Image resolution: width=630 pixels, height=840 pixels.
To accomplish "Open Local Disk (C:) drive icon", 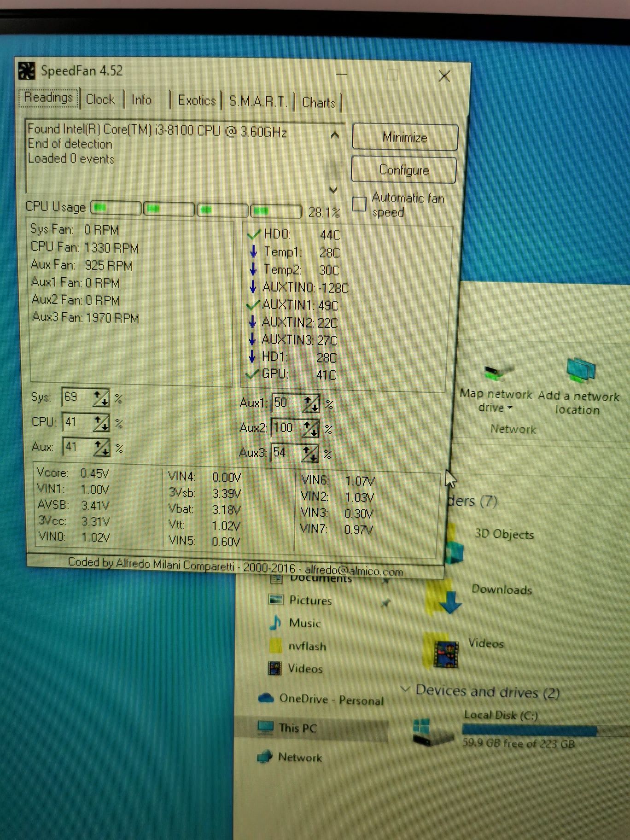I will pyautogui.click(x=433, y=732).
